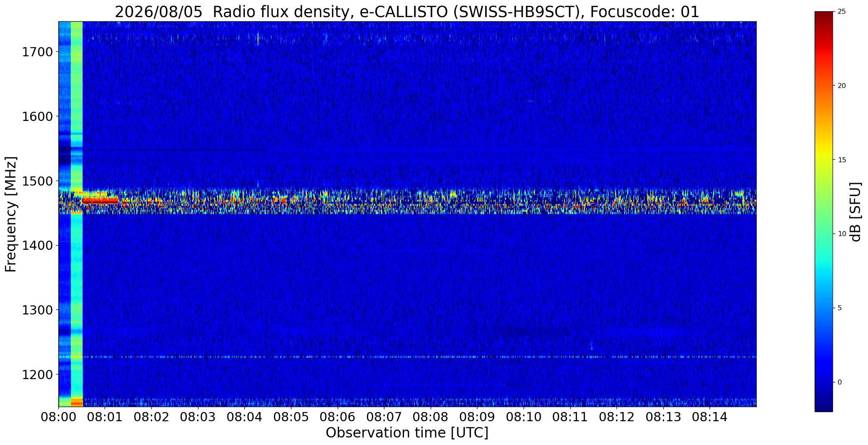This screenshot has height=445, width=868.
Task: Click the 'Frequency [MHz]' axis label
Action: (x=11, y=214)
